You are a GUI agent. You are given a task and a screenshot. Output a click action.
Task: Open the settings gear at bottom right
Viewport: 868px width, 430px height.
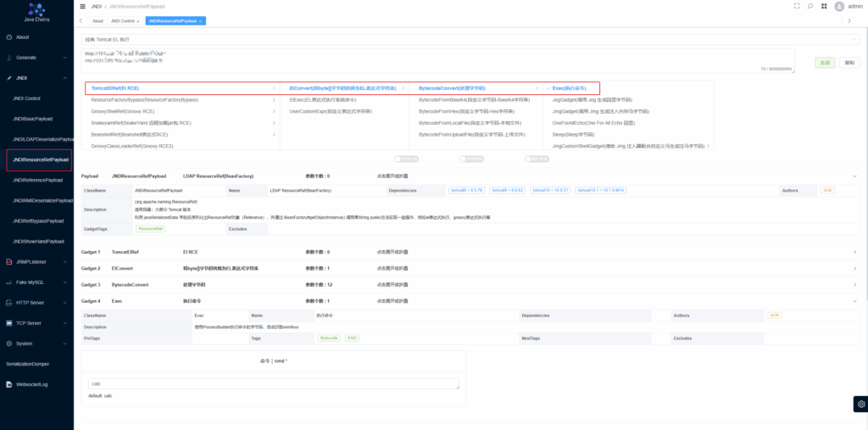click(x=860, y=403)
